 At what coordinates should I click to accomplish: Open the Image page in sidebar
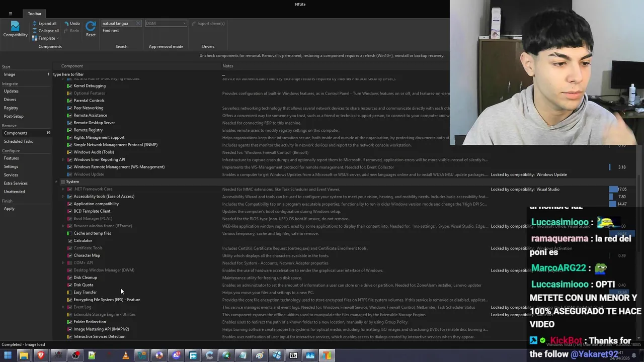coord(10,74)
